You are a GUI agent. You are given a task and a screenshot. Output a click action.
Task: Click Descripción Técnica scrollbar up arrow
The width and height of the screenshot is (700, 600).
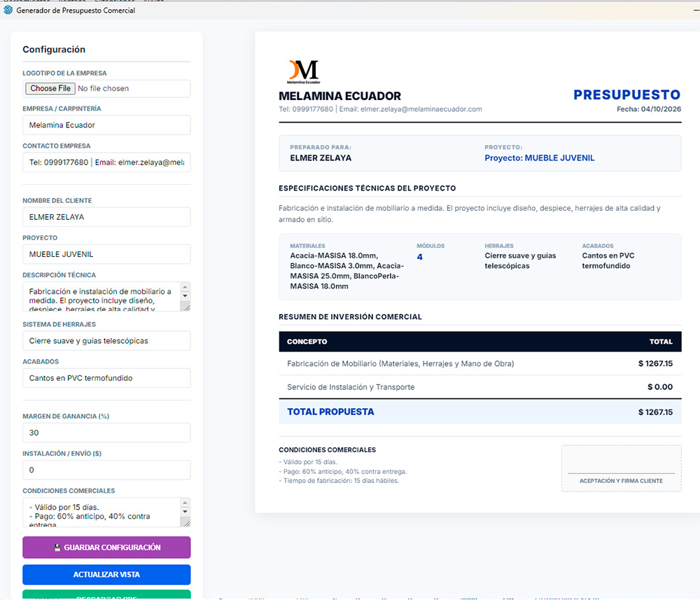(x=185, y=287)
